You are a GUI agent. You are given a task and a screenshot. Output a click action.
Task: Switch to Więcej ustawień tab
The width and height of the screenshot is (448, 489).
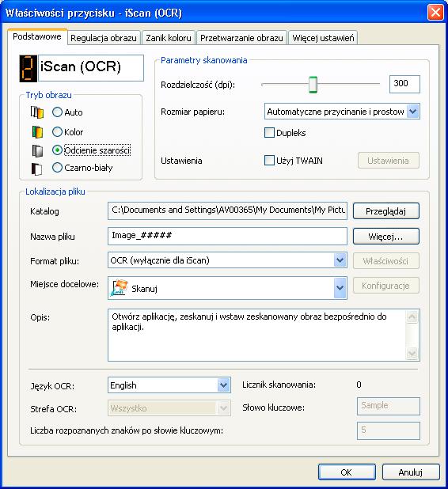coord(323,38)
